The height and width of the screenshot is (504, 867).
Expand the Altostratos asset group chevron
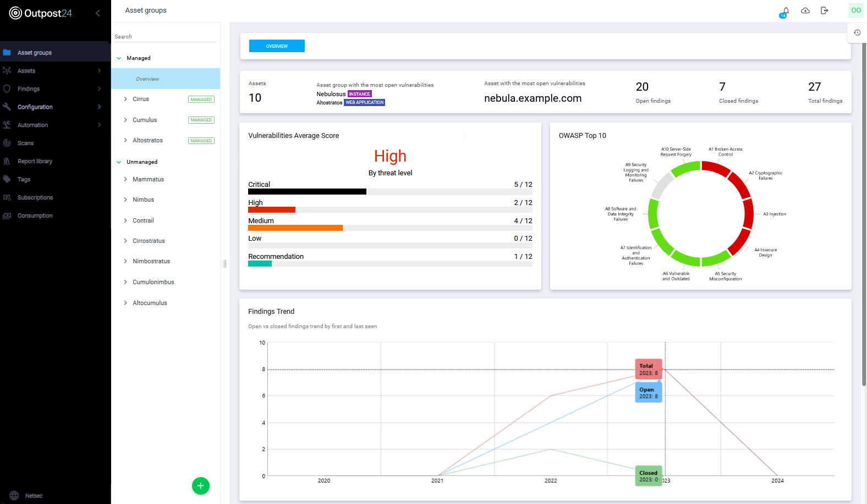tap(125, 140)
